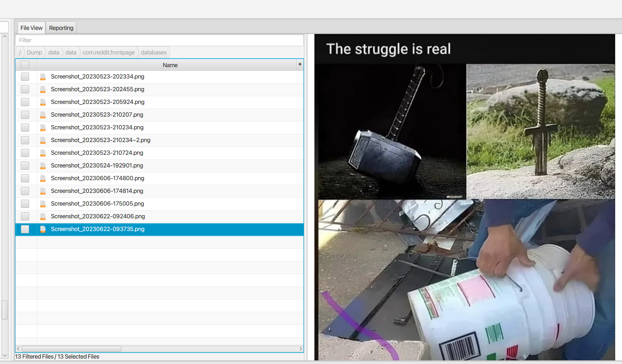Check the box for Screenshot_20230523-205924.png

[25, 102]
